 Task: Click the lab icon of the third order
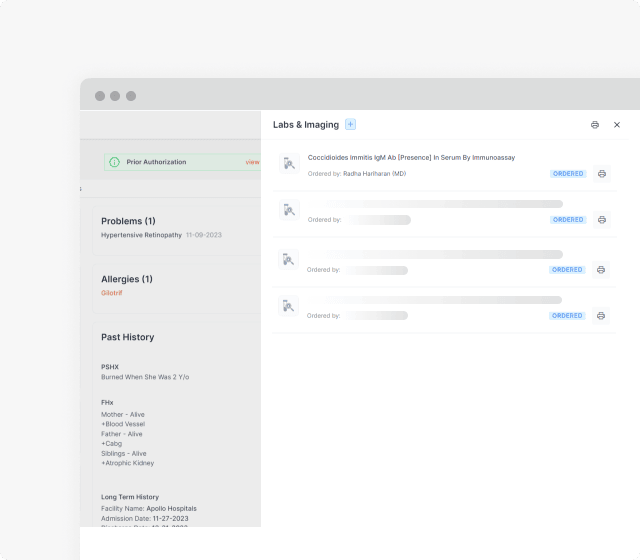point(289,259)
